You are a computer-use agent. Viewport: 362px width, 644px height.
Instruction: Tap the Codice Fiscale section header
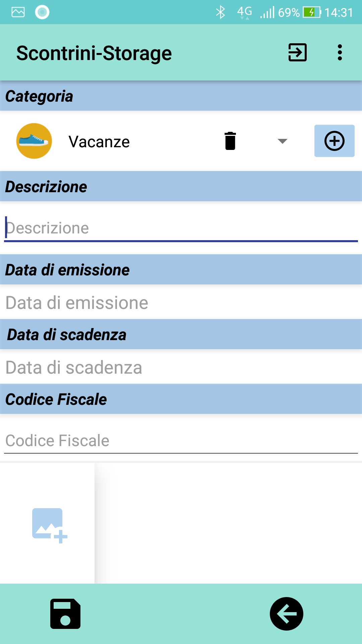181,399
